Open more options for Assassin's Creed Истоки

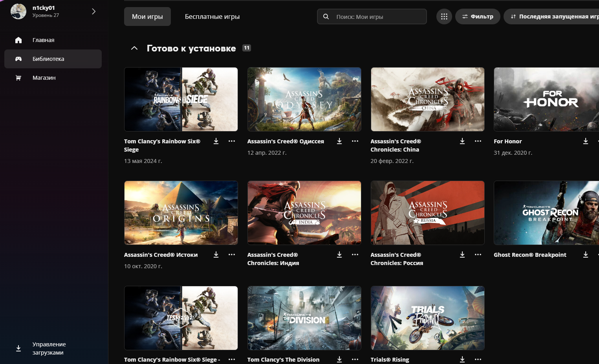tap(232, 254)
